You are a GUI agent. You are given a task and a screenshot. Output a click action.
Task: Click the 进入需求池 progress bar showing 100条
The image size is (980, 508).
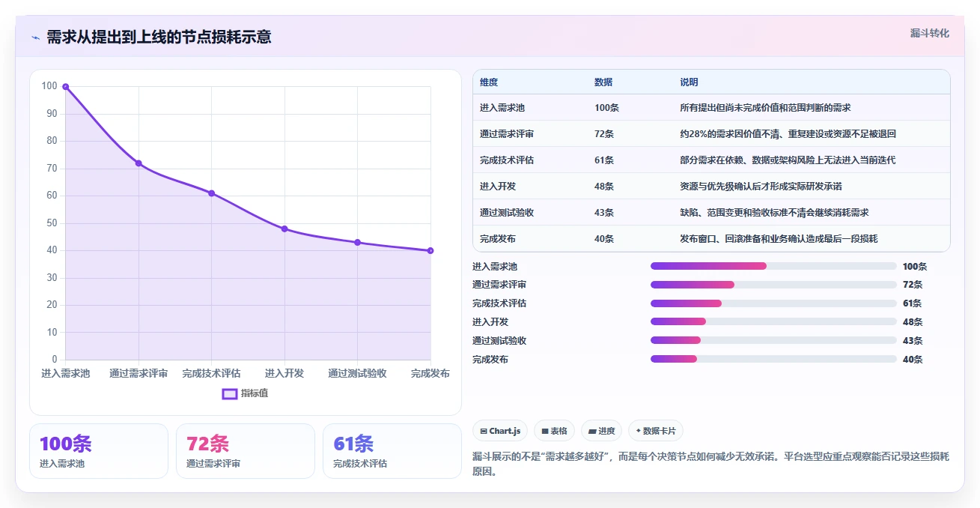(x=773, y=266)
